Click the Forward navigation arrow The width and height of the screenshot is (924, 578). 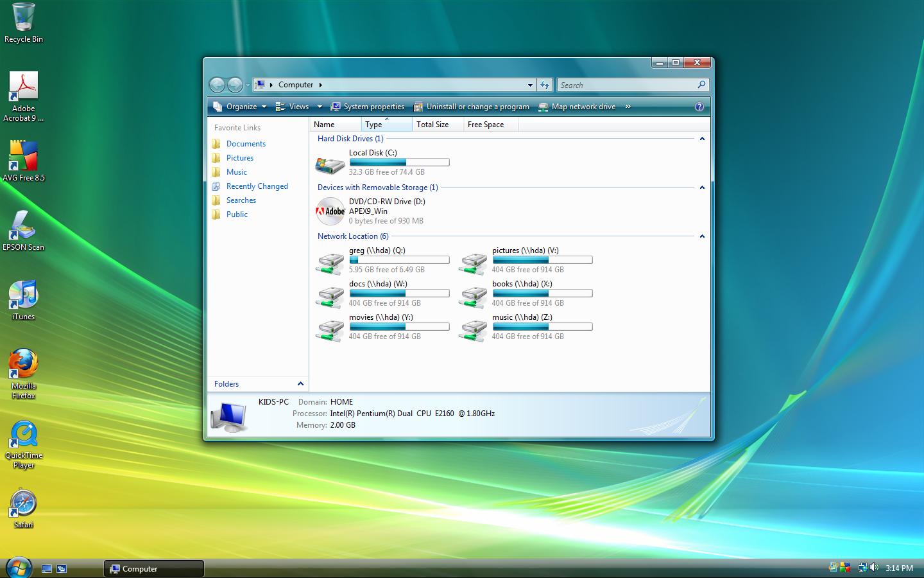pos(235,85)
